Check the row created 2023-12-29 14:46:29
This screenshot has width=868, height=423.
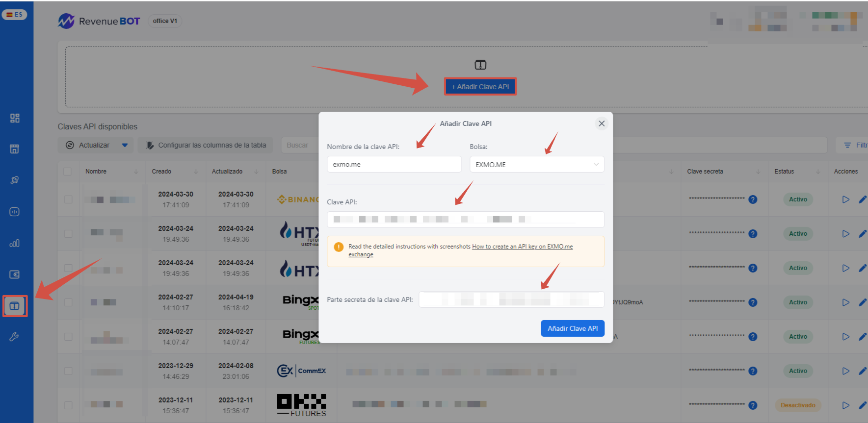point(68,371)
